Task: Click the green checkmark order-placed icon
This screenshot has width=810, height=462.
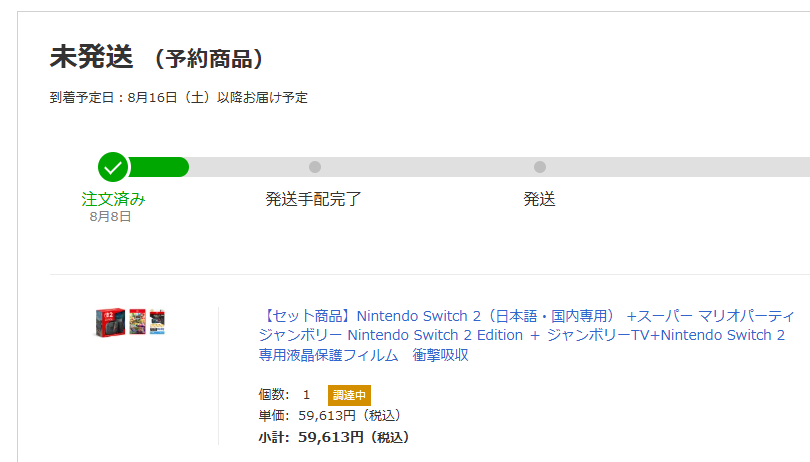Action: [113, 167]
